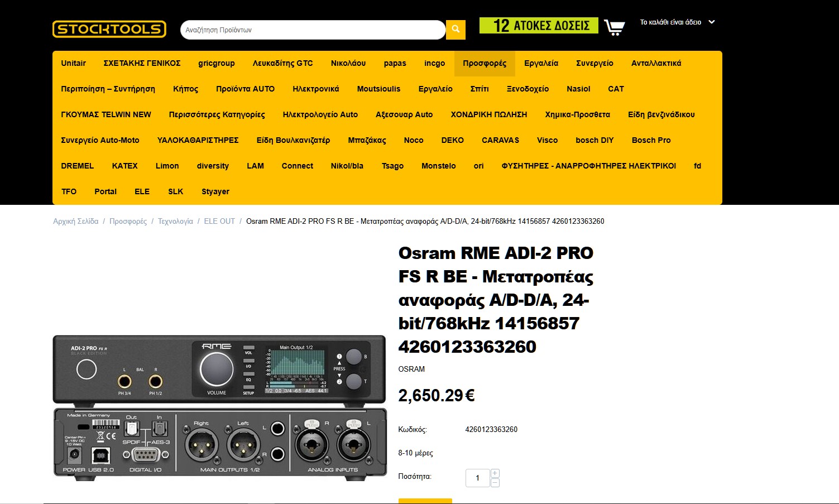The image size is (839, 504).
Task: Click the STOCKTOOLS logo
Action: 109,29
